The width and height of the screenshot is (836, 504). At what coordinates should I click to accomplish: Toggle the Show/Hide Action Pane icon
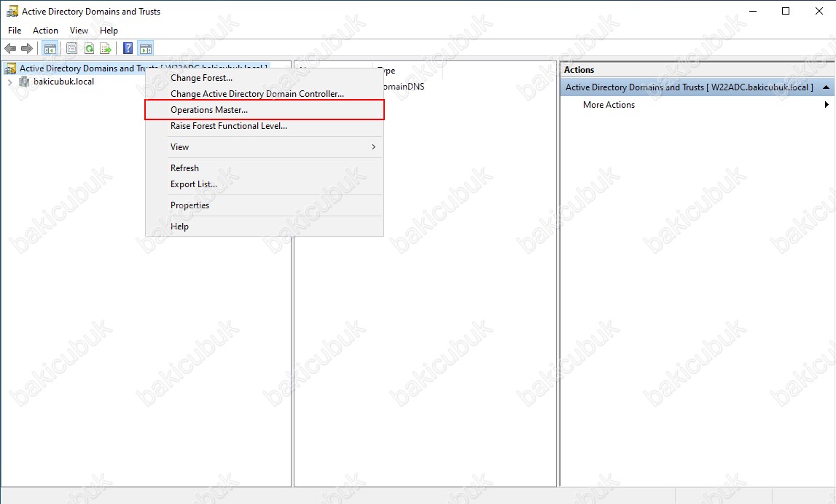point(146,49)
